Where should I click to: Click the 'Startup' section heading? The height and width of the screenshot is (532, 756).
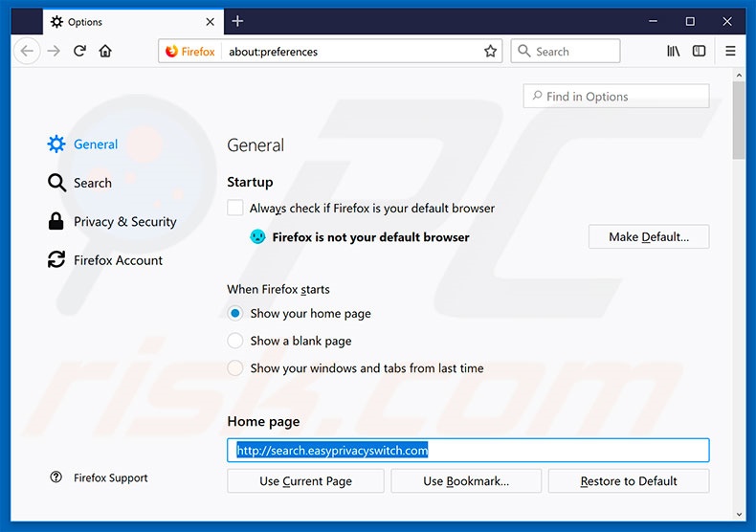250,182
